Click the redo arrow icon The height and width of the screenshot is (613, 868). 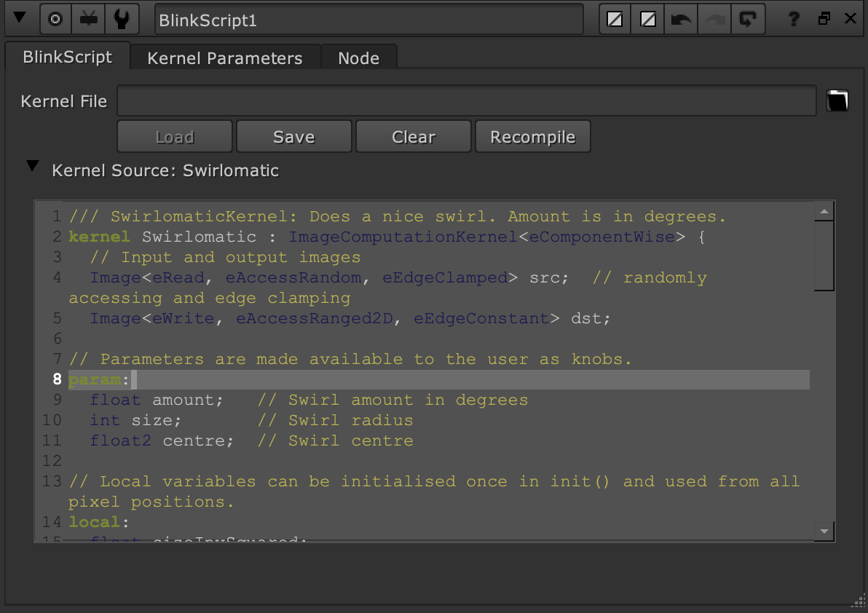[x=714, y=20]
